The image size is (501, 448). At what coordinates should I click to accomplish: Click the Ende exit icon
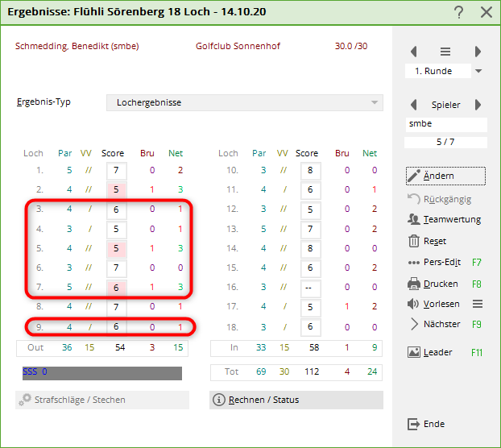coord(414,424)
